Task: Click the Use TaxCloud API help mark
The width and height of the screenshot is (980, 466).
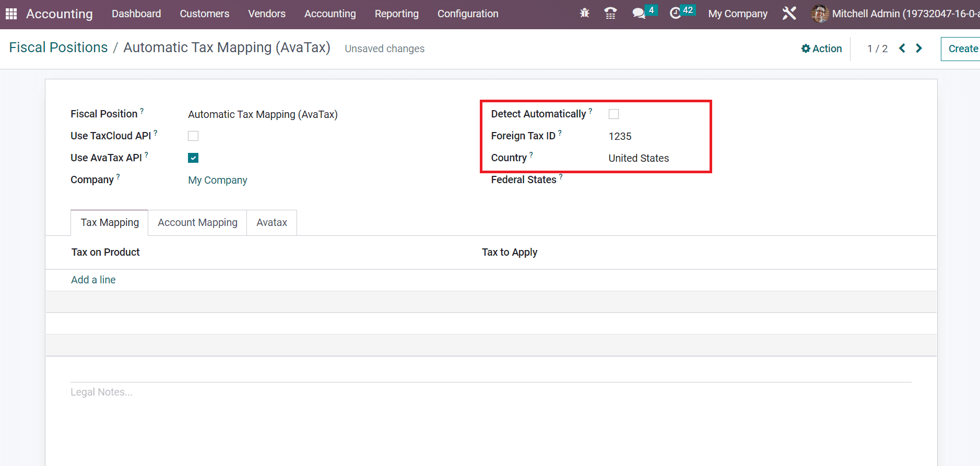Action: pyautogui.click(x=155, y=133)
